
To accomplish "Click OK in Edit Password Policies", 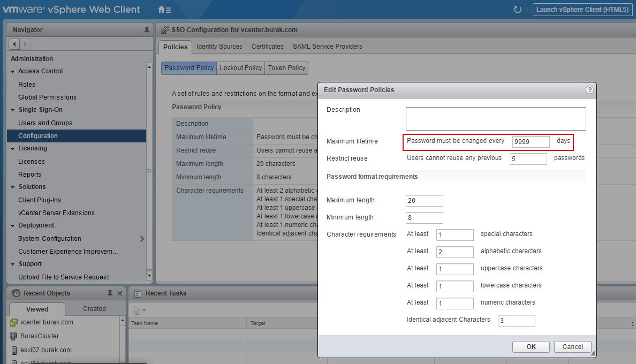I will click(531, 346).
